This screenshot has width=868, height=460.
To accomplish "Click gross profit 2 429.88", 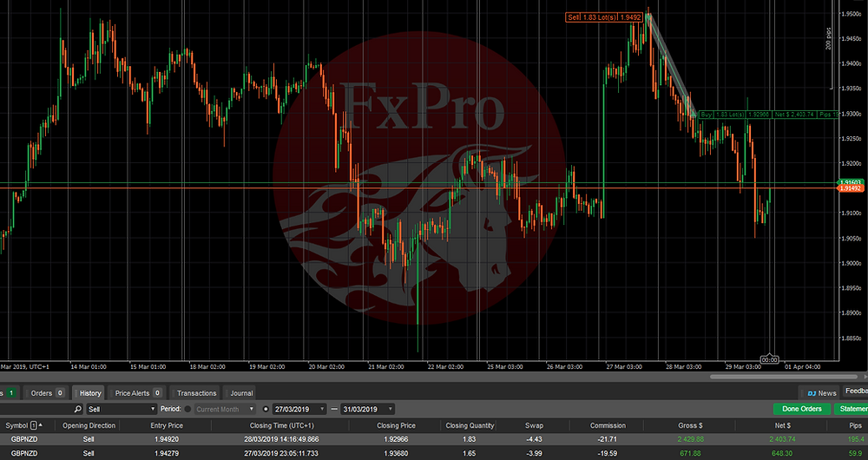I will [690, 439].
